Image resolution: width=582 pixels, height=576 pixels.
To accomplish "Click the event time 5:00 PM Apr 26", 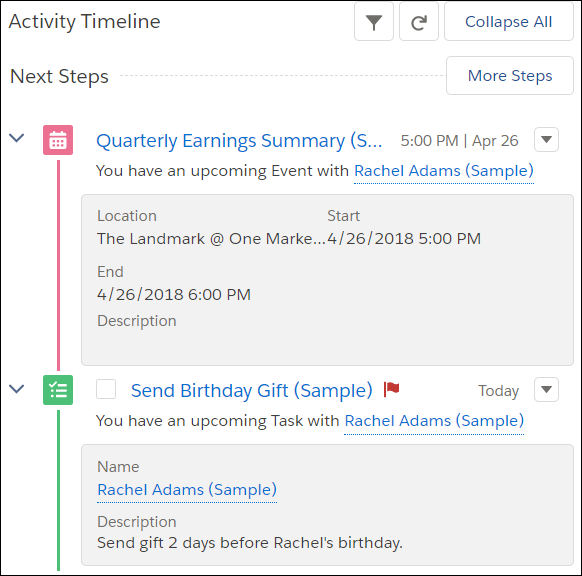I will [460, 141].
